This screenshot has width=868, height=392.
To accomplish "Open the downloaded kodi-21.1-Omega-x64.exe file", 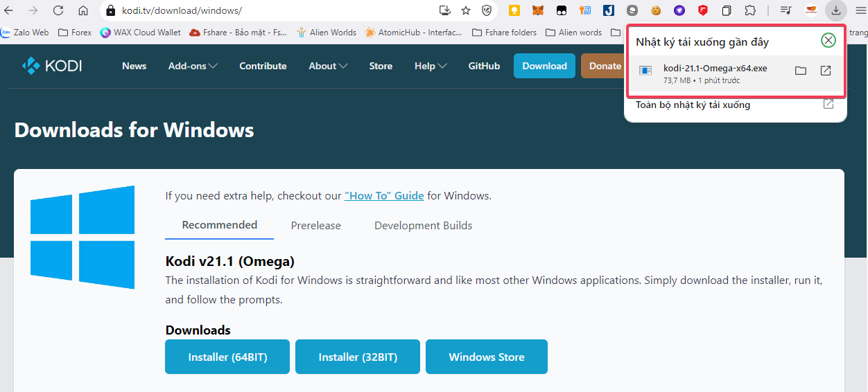I will (x=826, y=71).
